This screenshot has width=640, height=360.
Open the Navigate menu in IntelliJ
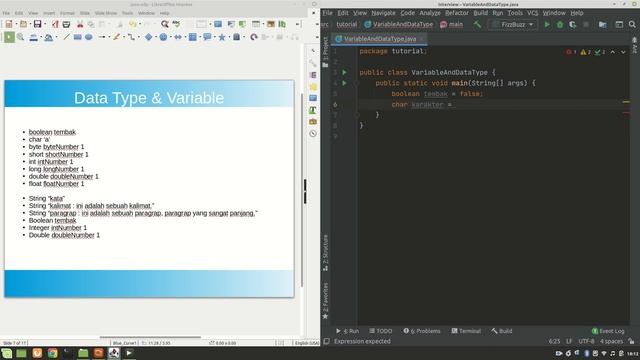click(383, 13)
